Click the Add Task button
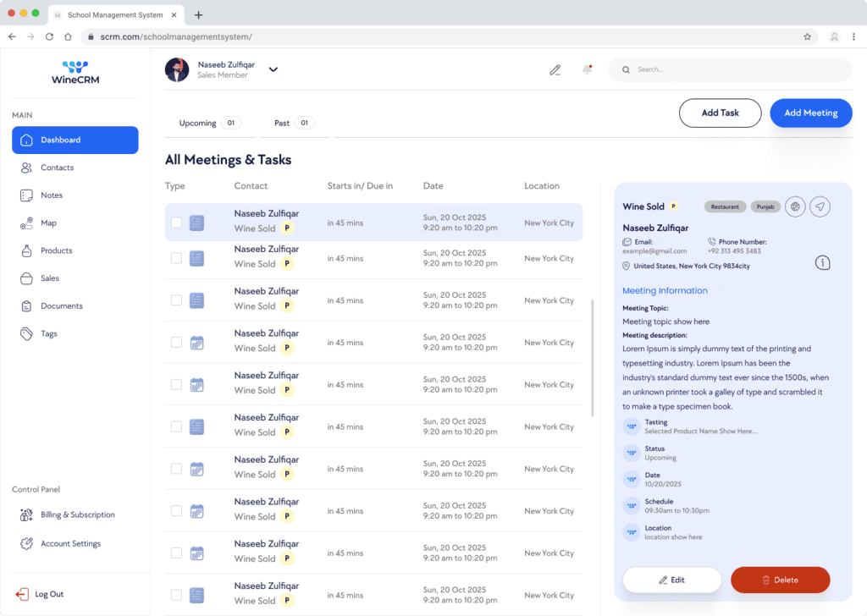 [x=720, y=113]
